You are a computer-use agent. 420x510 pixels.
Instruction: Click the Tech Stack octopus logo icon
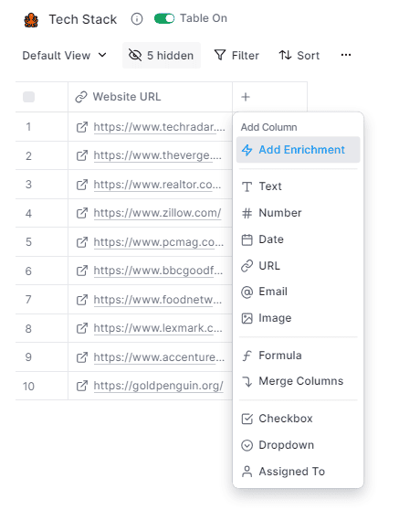(x=31, y=20)
